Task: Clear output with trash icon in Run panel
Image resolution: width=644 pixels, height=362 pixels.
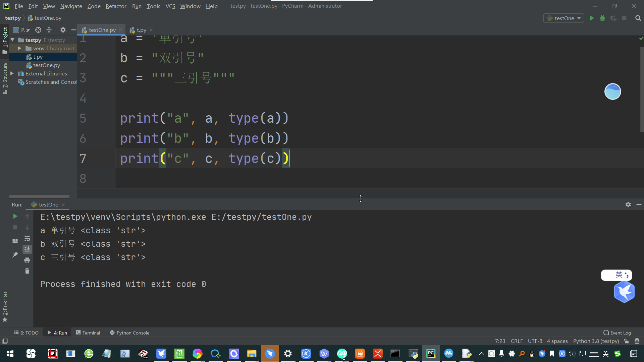Action: tap(27, 271)
